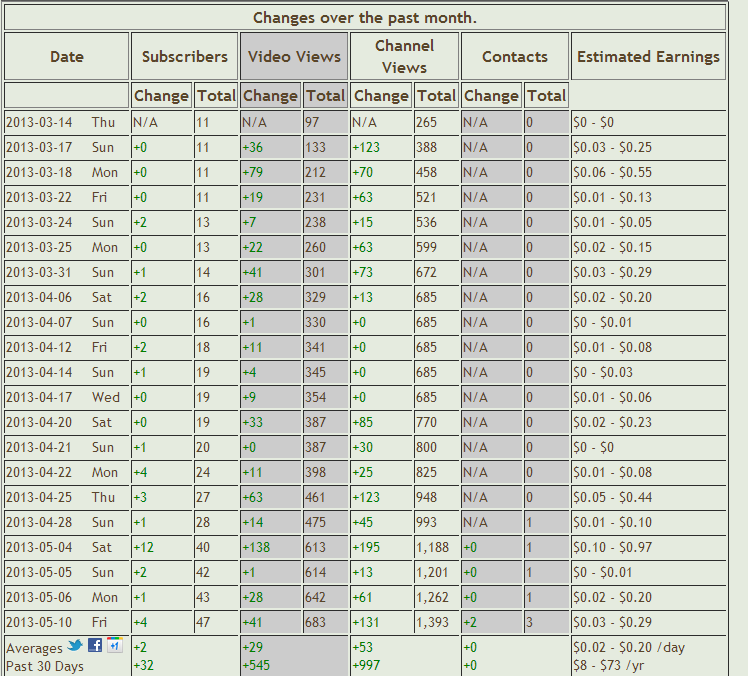Viewport: 748px width, 676px height.
Task: Click subscribers change value +12
Action: [144, 547]
